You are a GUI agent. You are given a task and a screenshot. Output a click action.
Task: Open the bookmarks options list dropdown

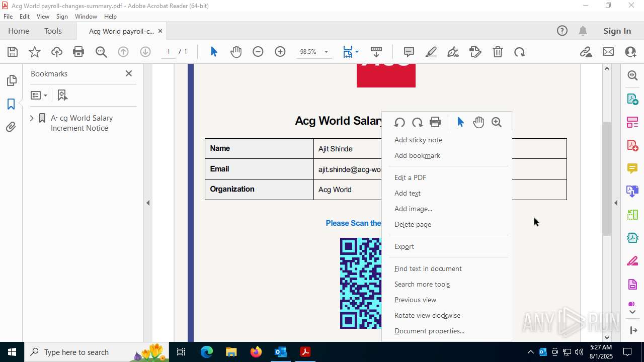[39, 95]
